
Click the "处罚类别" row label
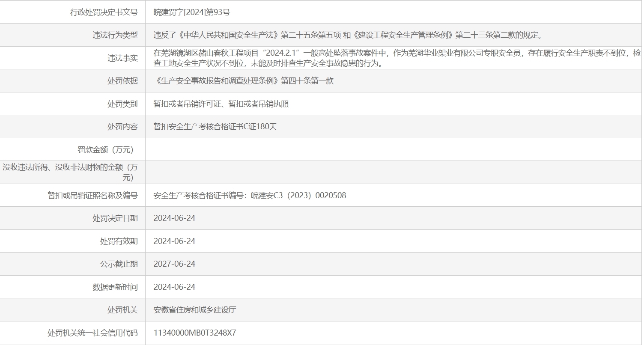click(123, 104)
